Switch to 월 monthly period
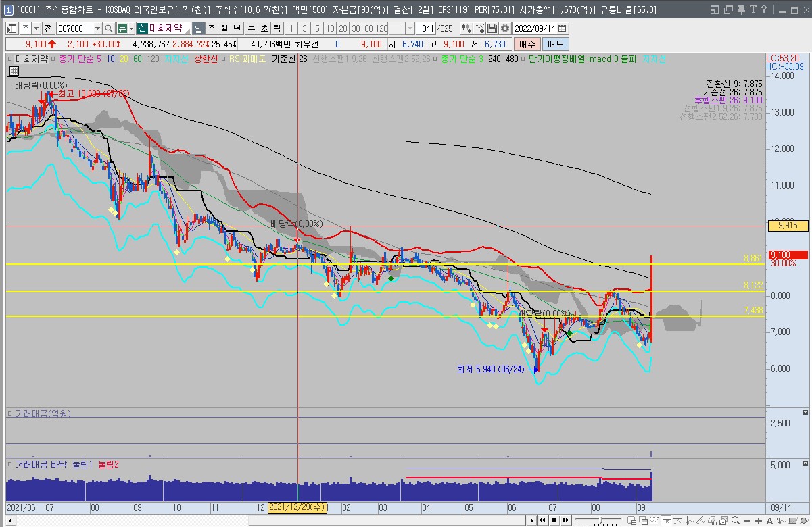This screenshot has width=812, height=527. click(224, 28)
